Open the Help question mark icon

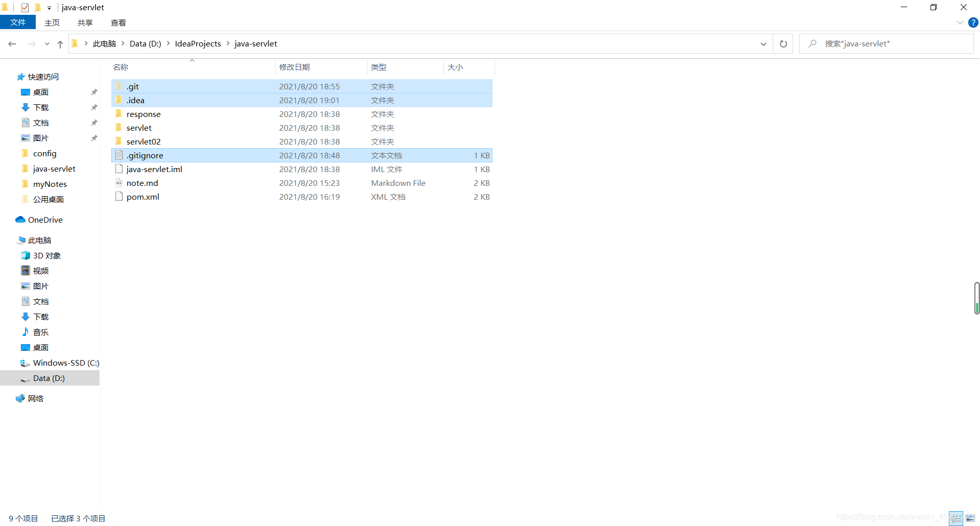[973, 22]
